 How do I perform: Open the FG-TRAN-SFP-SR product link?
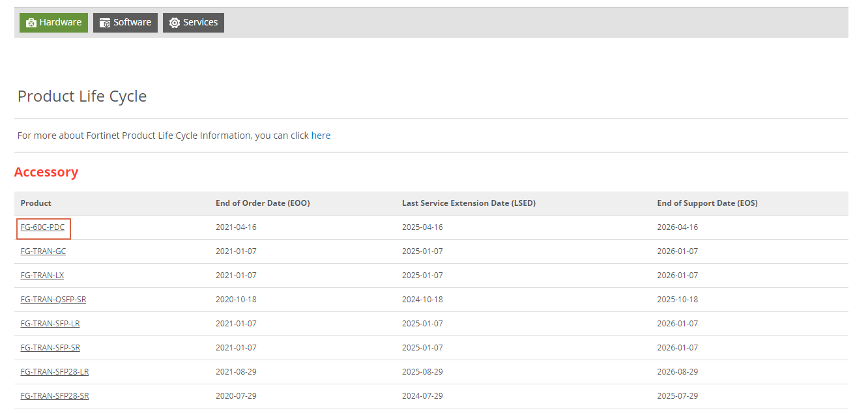50,348
